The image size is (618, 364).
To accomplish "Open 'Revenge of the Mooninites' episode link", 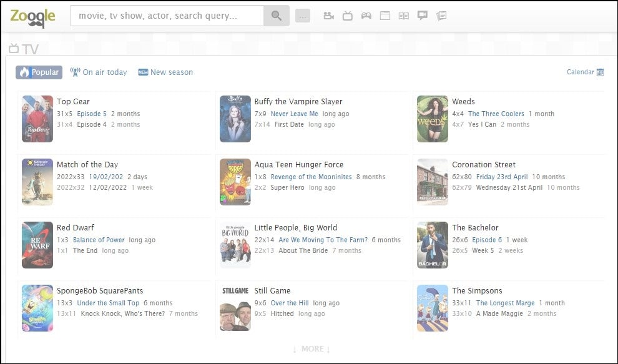I will (311, 177).
